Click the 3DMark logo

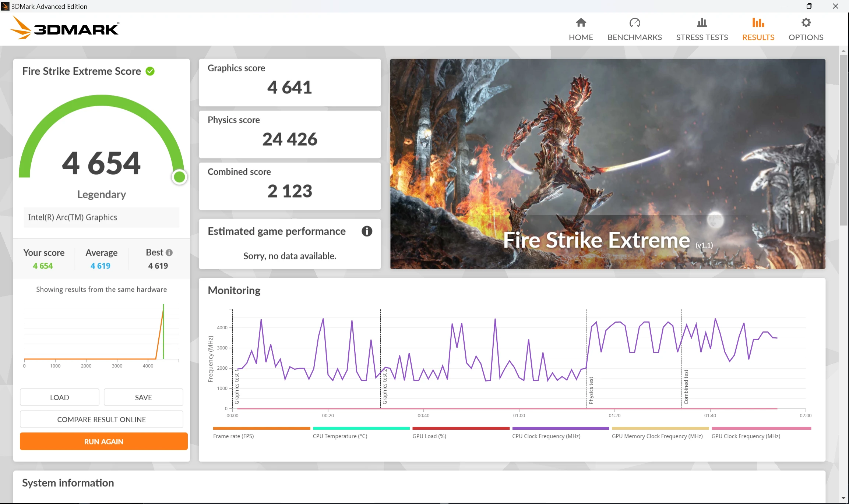(x=64, y=28)
